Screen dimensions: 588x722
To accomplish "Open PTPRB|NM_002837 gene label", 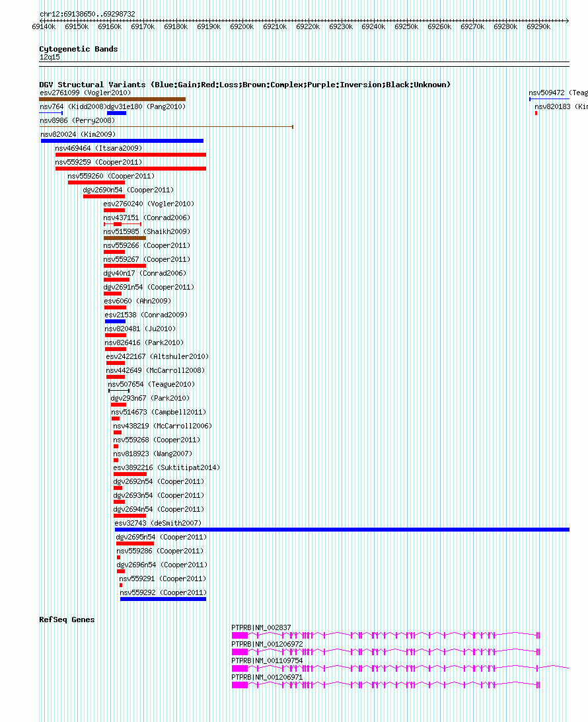I will tap(261, 627).
